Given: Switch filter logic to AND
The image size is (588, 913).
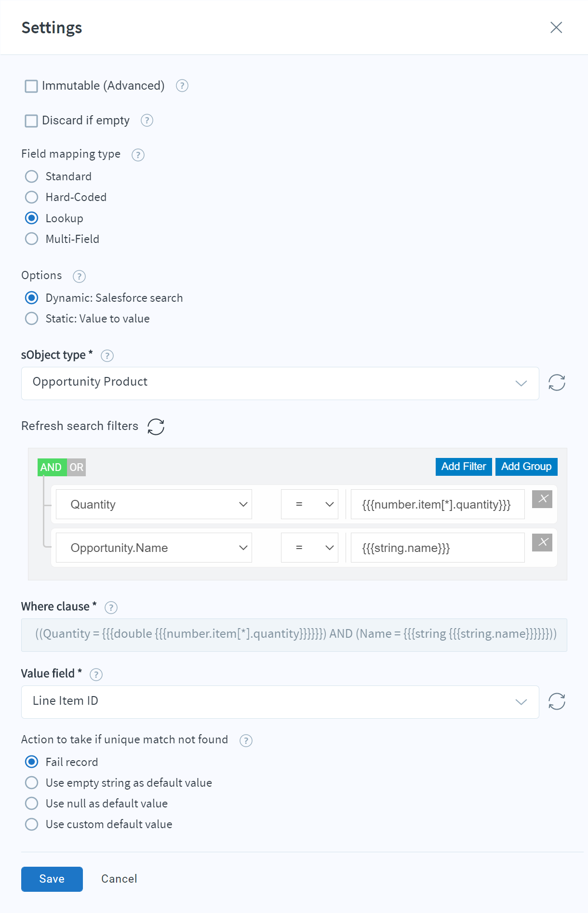Looking at the screenshot, I should [51, 467].
